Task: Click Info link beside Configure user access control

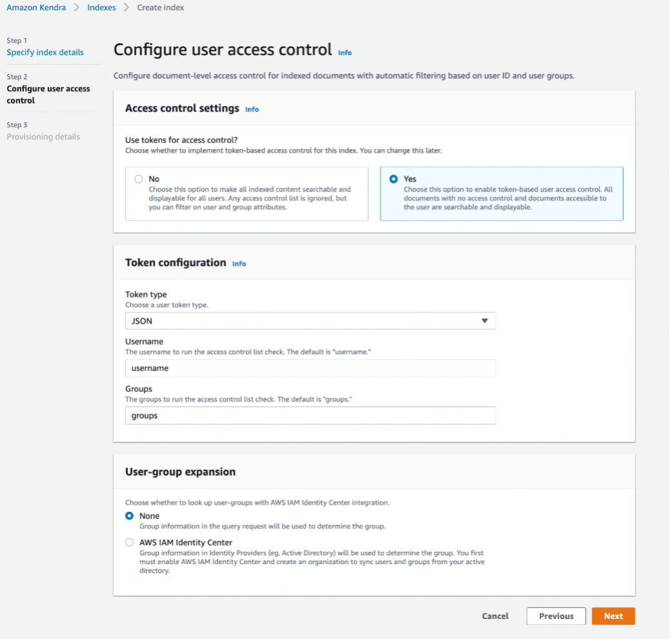Action: click(x=345, y=52)
